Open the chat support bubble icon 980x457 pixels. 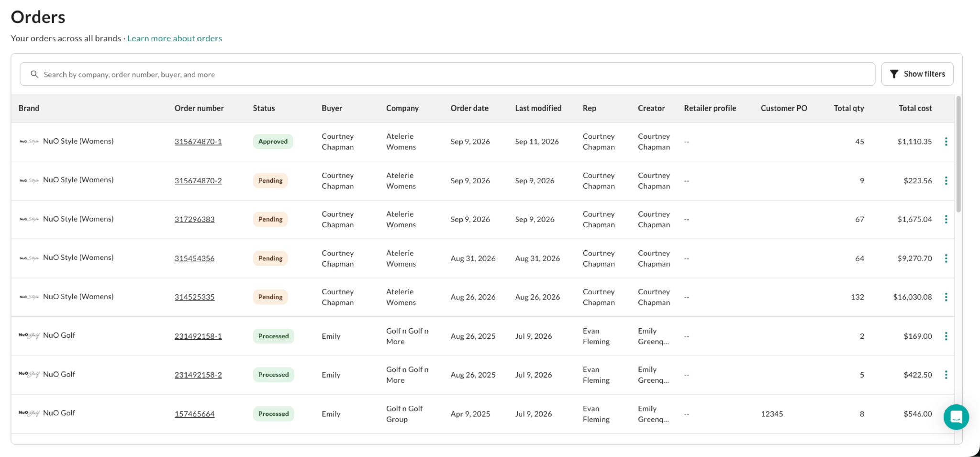pos(956,417)
